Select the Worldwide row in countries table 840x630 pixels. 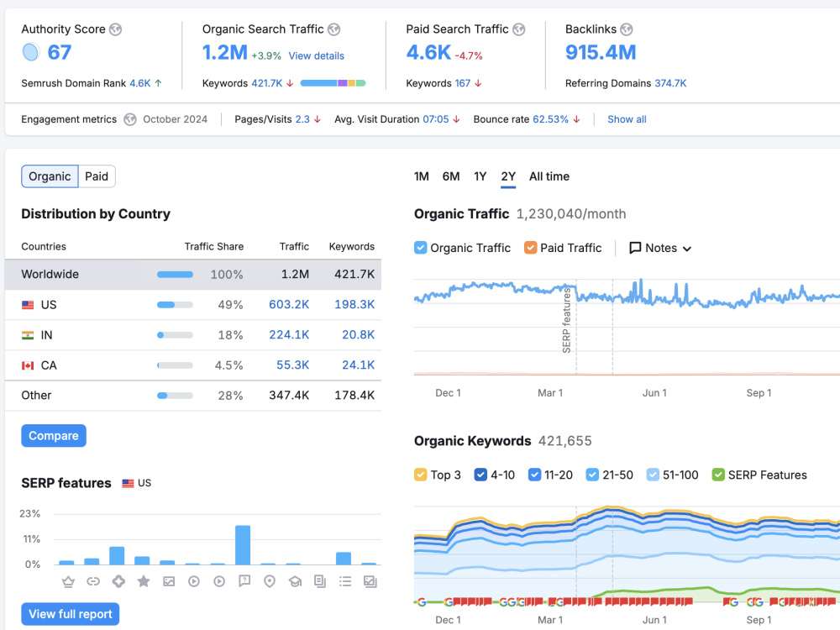[193, 275]
